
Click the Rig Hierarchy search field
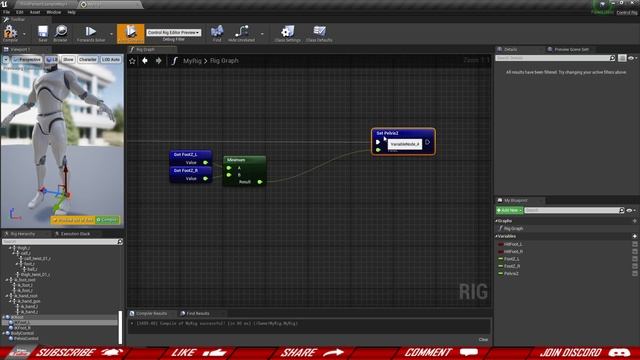62,242
